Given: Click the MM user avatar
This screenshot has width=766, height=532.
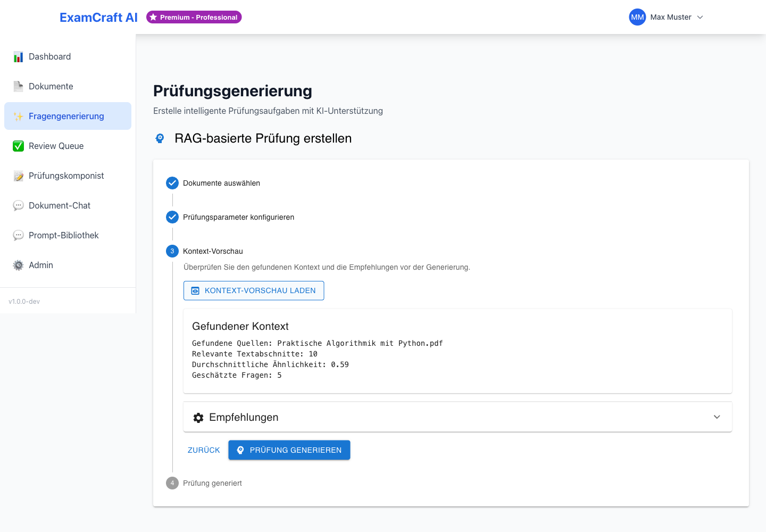Looking at the screenshot, I should pos(637,17).
